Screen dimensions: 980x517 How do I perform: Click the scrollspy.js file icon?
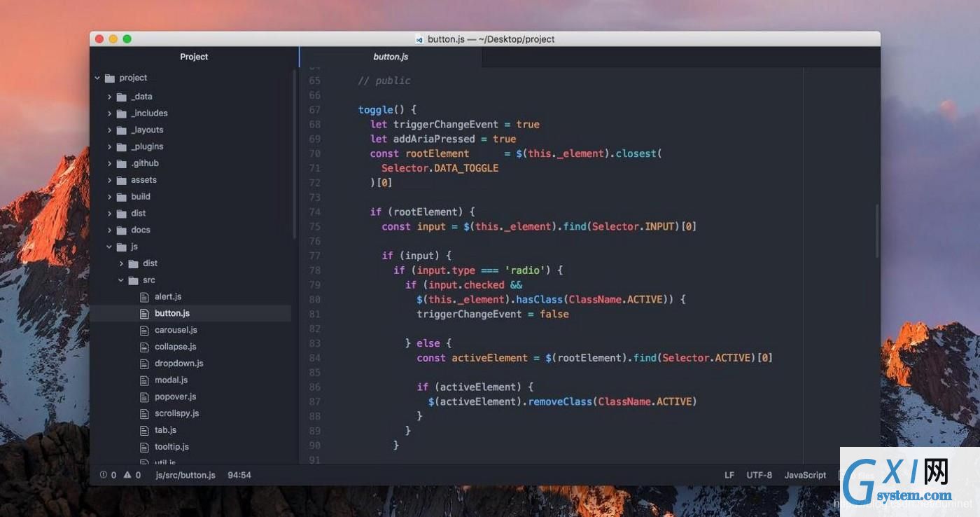pos(145,413)
